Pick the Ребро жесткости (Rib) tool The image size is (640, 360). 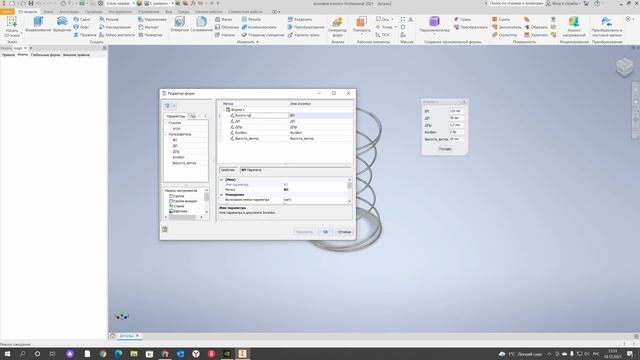pos(117,35)
